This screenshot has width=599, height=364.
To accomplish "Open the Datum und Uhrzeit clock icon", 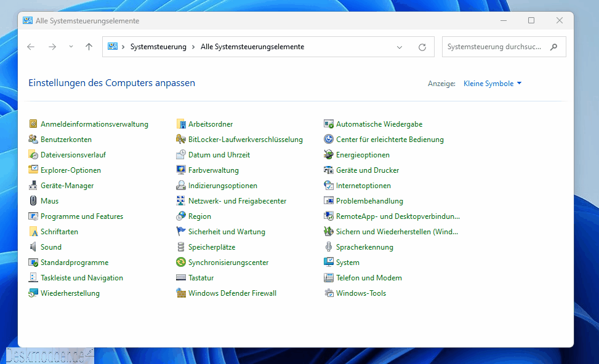I will pyautogui.click(x=181, y=154).
